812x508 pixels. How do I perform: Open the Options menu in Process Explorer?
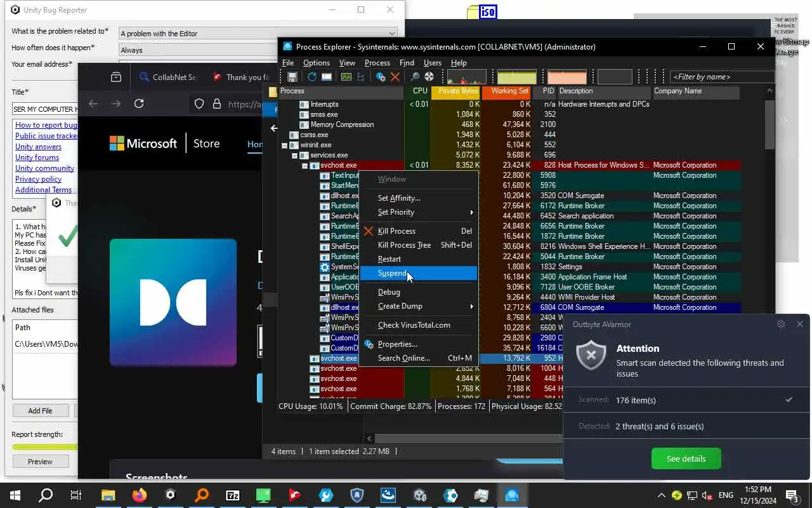(x=316, y=63)
